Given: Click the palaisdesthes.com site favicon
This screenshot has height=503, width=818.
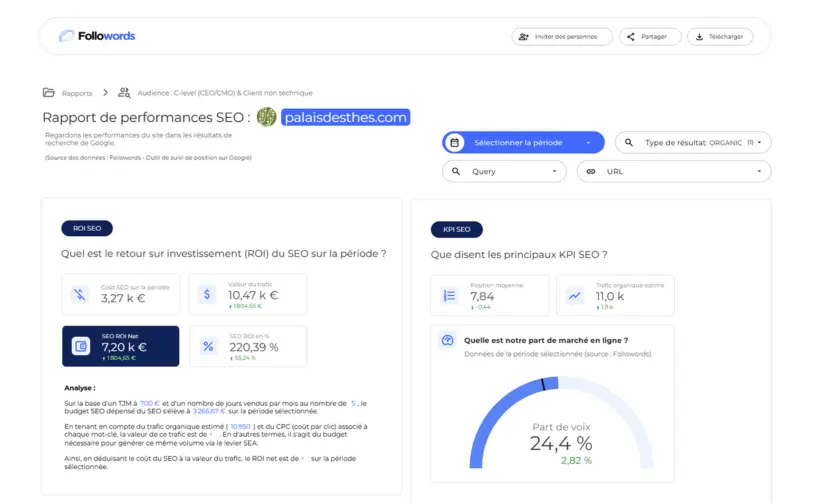Looking at the screenshot, I should pyautogui.click(x=266, y=117).
